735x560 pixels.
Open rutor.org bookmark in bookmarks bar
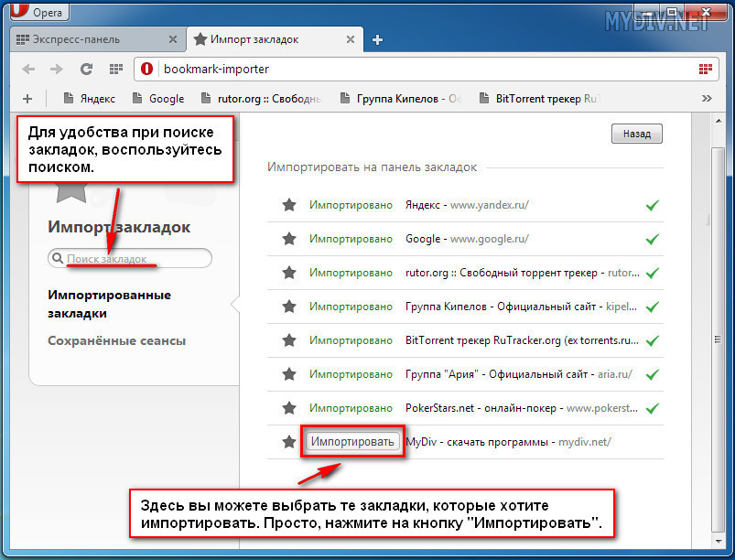coord(261,99)
